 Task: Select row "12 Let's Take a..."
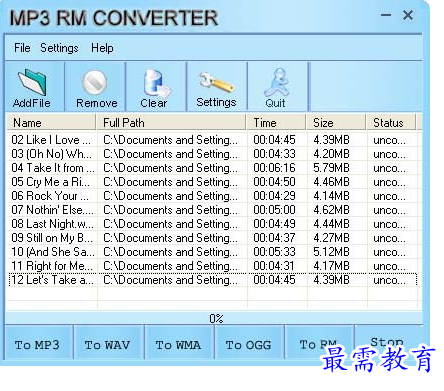coord(213,280)
